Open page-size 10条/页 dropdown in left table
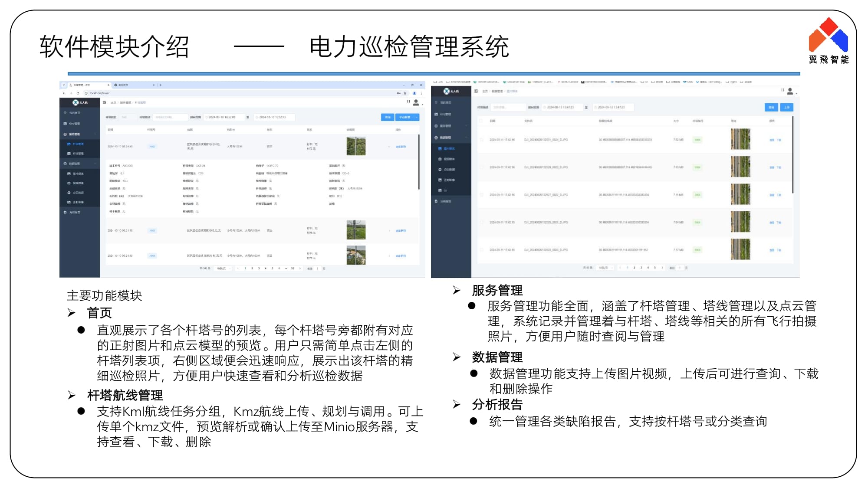The height and width of the screenshot is (488, 868). pos(221,269)
